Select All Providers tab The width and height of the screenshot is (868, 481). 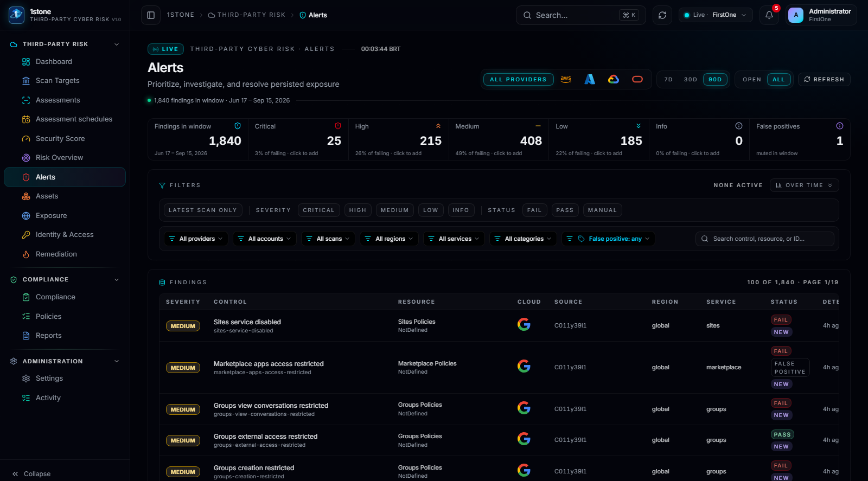tap(519, 79)
